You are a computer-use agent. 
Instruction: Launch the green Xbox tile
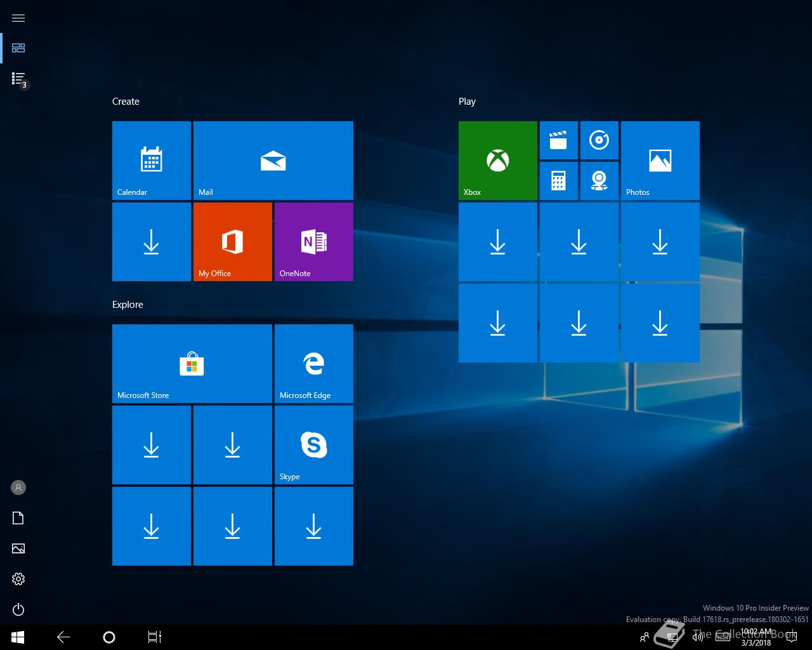pyautogui.click(x=498, y=161)
